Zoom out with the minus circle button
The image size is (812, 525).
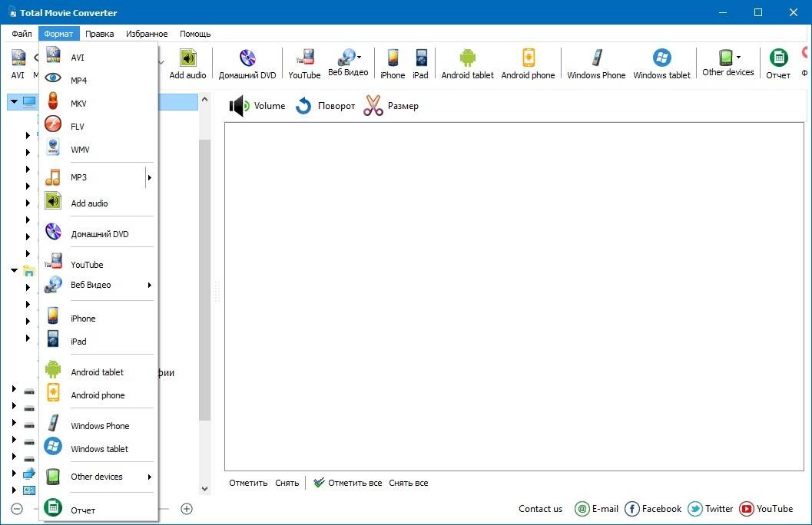pyautogui.click(x=17, y=509)
